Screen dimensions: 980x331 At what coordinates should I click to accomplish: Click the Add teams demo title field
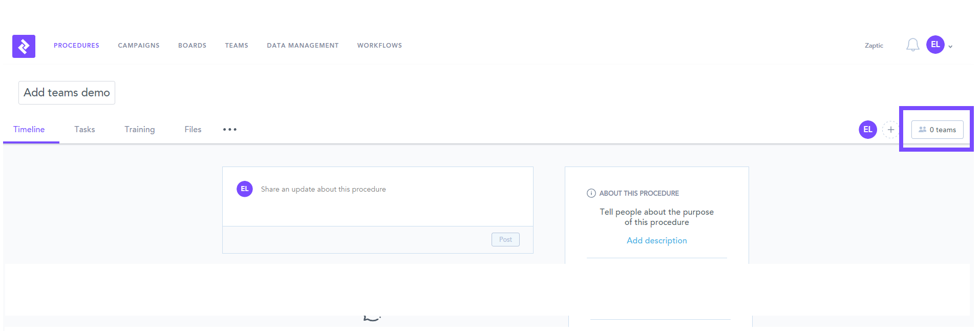[x=67, y=93]
